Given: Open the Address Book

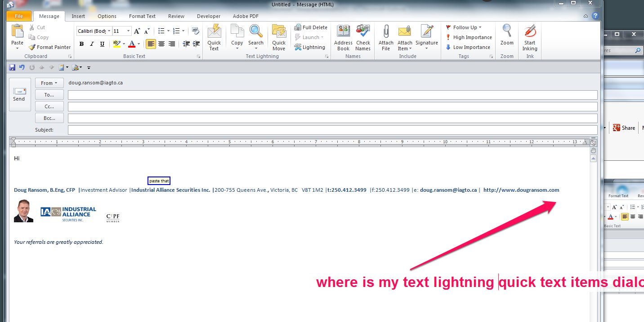Looking at the screenshot, I should click(343, 32).
